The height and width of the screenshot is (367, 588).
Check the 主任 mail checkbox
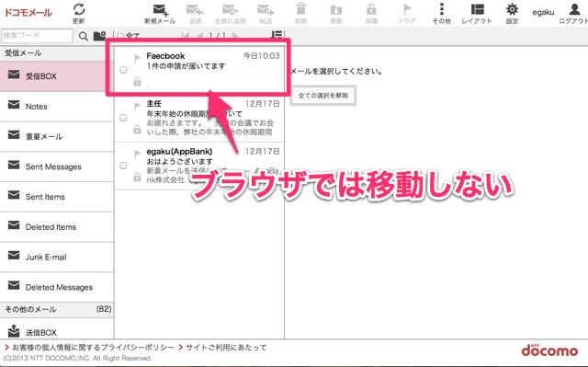click(x=123, y=118)
